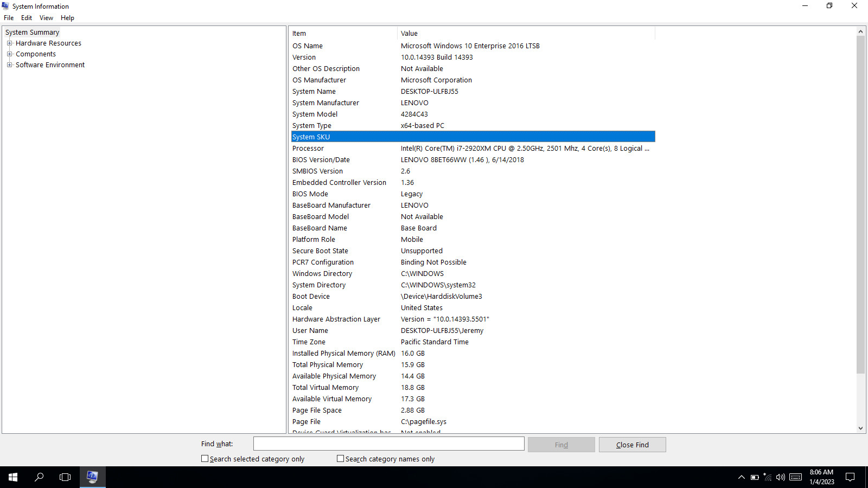Expand the Hardware Resources tree node

pyautogui.click(x=9, y=43)
